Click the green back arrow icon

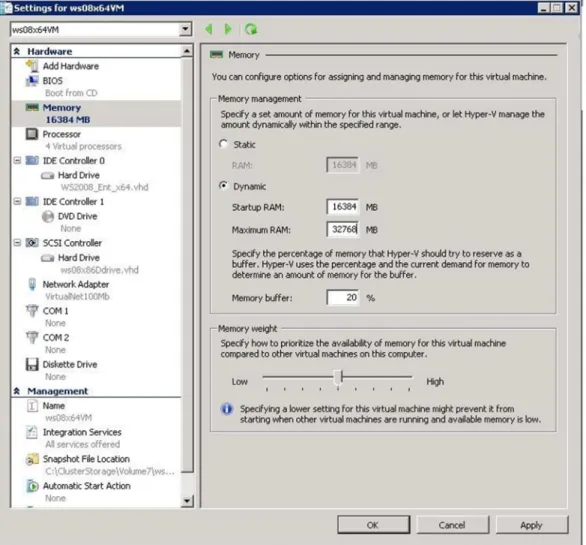(x=209, y=29)
